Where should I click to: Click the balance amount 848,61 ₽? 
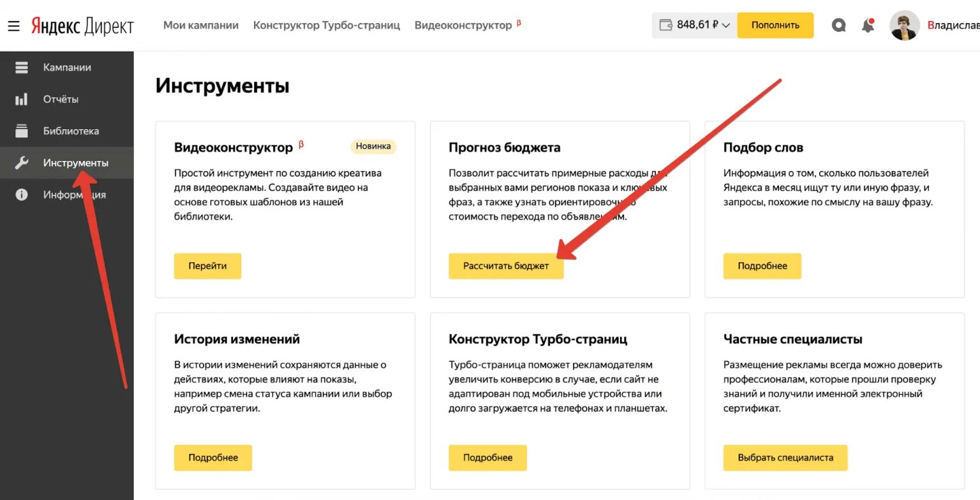[x=698, y=26]
